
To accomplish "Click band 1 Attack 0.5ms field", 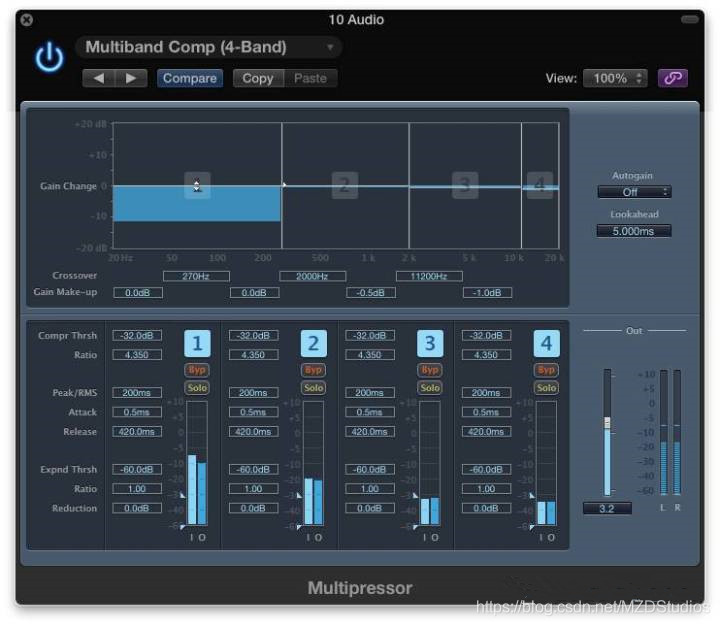I will [137, 412].
